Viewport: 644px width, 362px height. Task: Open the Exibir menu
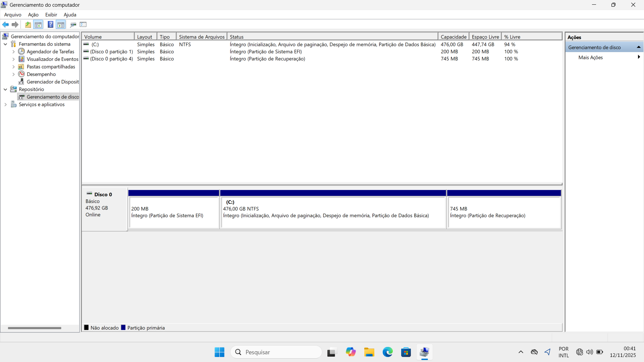pos(51,15)
